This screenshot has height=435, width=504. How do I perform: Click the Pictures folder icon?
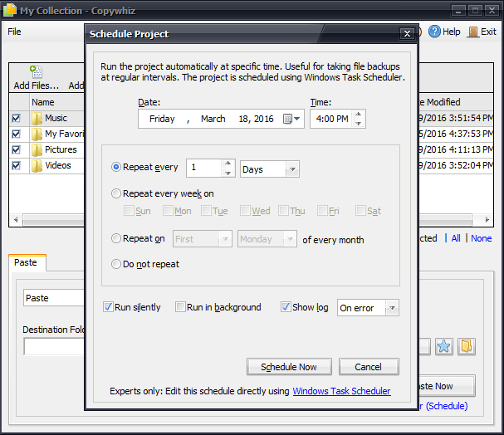point(37,149)
